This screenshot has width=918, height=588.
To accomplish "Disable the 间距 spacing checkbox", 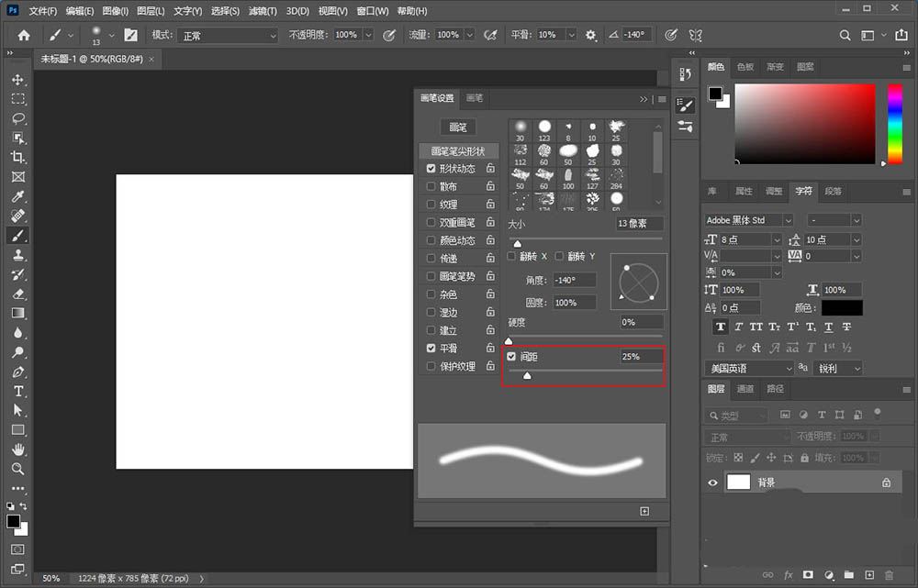I will pyautogui.click(x=512, y=356).
